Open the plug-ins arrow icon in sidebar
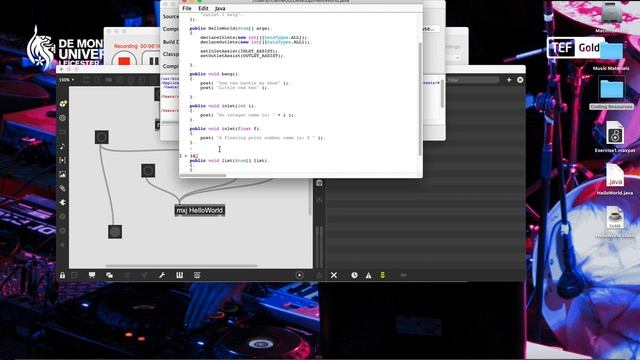The image size is (640, 360). click(62, 202)
